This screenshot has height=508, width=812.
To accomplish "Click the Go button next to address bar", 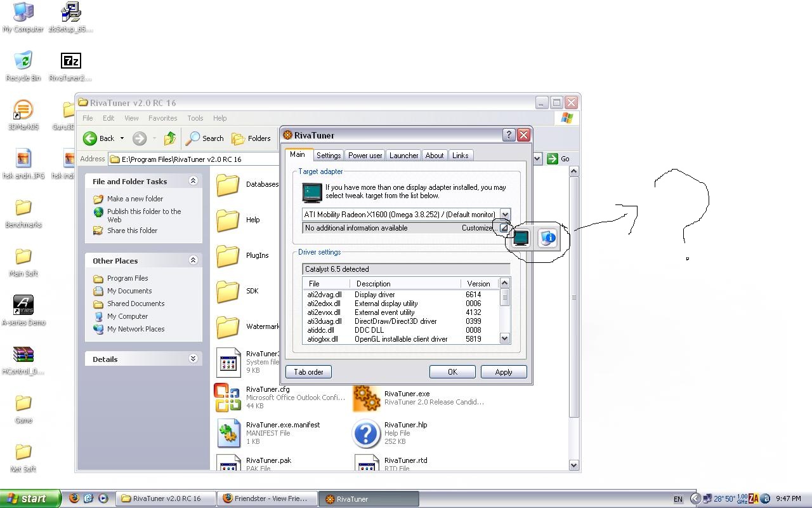I will (559, 159).
